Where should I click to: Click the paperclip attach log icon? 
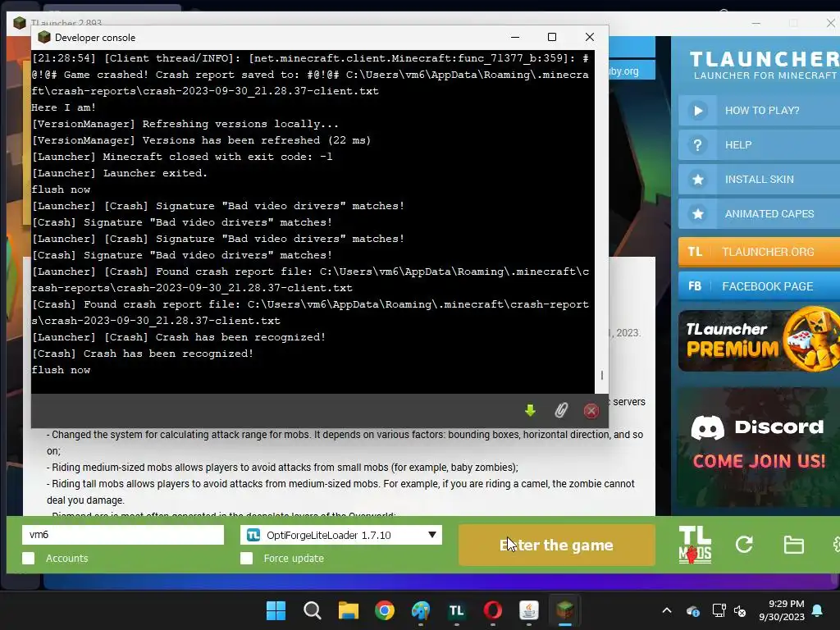pyautogui.click(x=561, y=410)
